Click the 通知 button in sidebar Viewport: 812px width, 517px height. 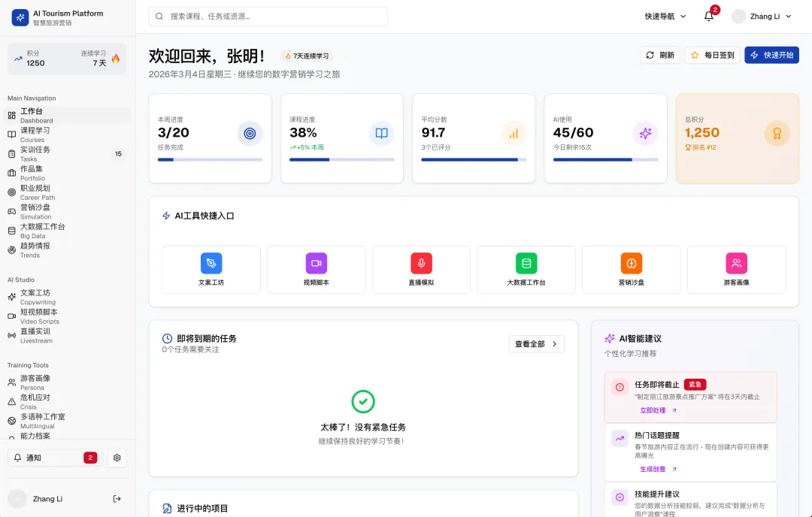tap(56, 458)
